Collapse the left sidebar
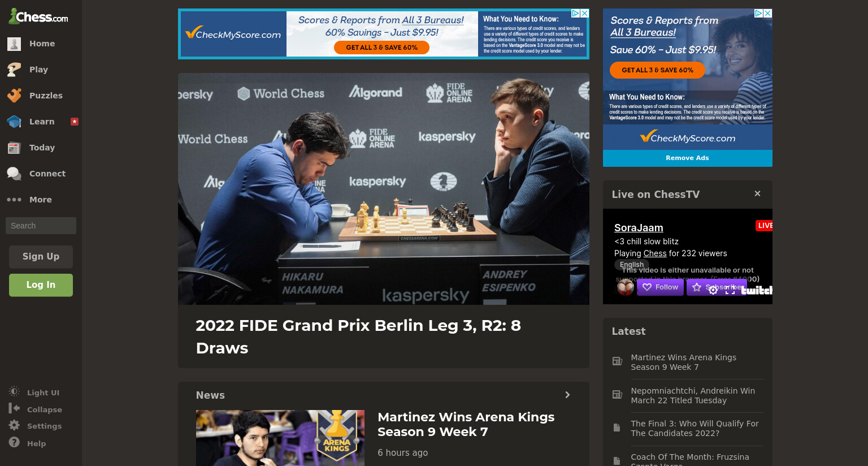This screenshot has width=868, height=466. (x=35, y=409)
